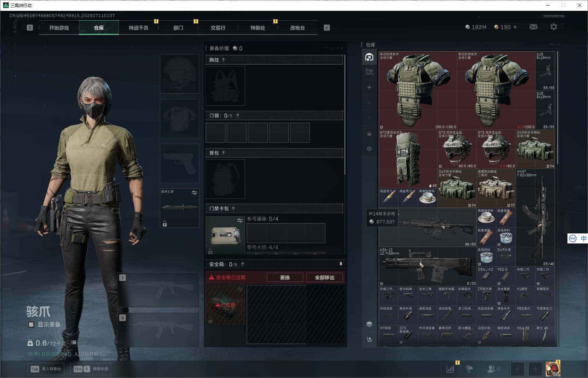Click the player avatar in bottom right
The image size is (588, 378).
[x=553, y=369]
